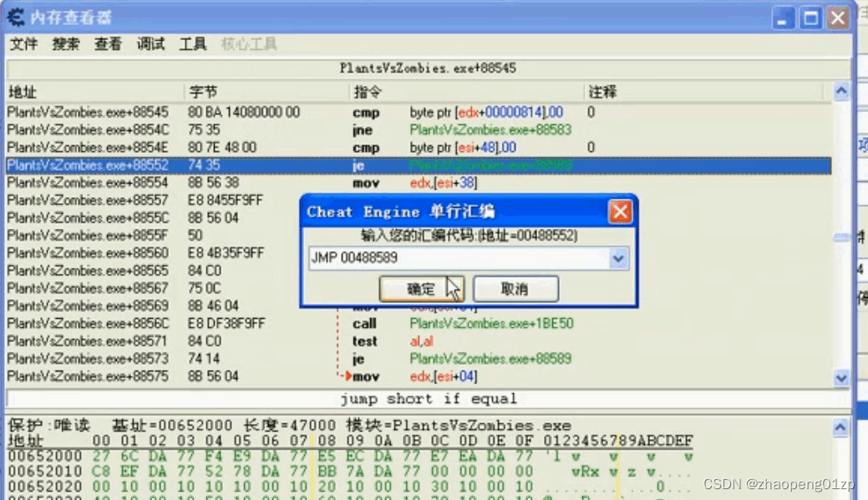The image size is (868, 500).
Task: Select row PlantsVsZombies.exe+8854E
Action: tap(419, 148)
